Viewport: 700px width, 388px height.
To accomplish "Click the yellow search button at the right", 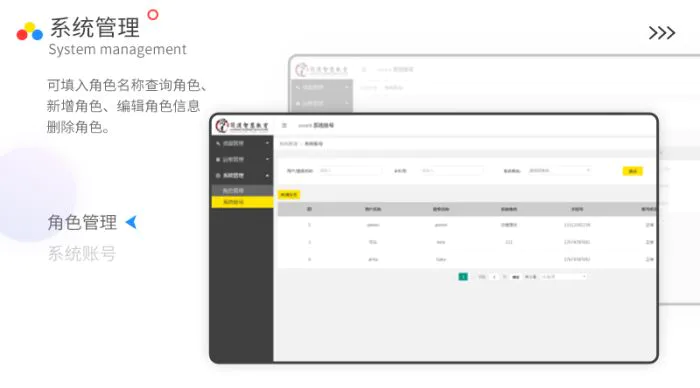I will tap(633, 171).
